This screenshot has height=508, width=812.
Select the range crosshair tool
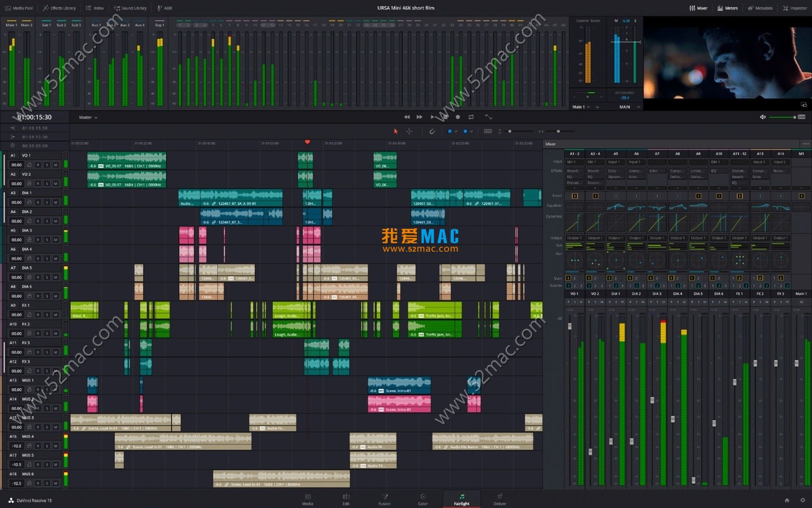pyautogui.click(x=409, y=131)
